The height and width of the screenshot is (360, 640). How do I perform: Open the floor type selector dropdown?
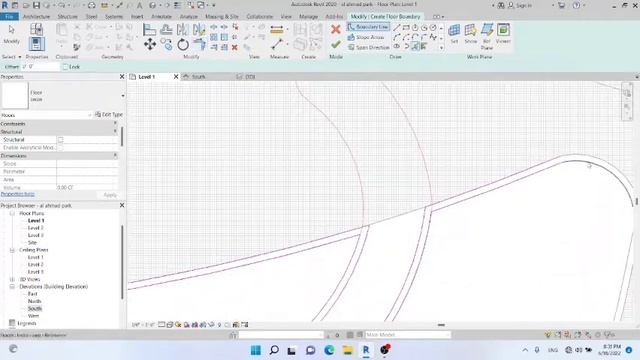(123, 96)
